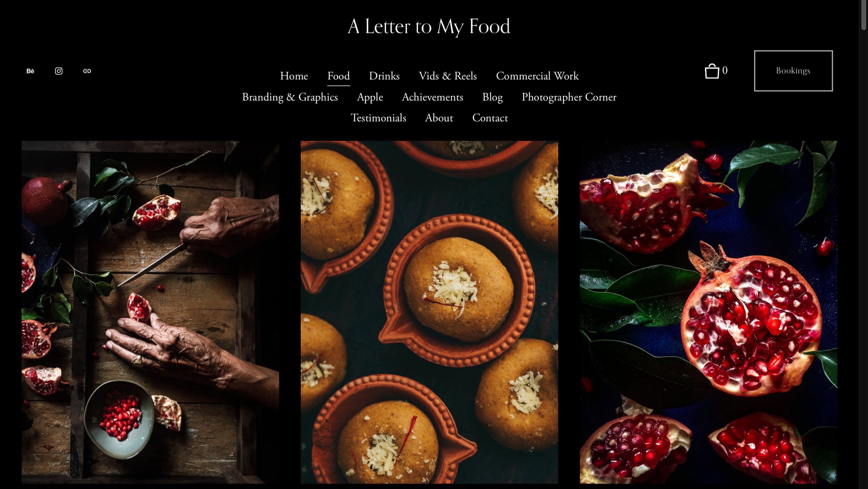The width and height of the screenshot is (868, 489).
Task: Read the Testimonials page
Action: (x=378, y=118)
